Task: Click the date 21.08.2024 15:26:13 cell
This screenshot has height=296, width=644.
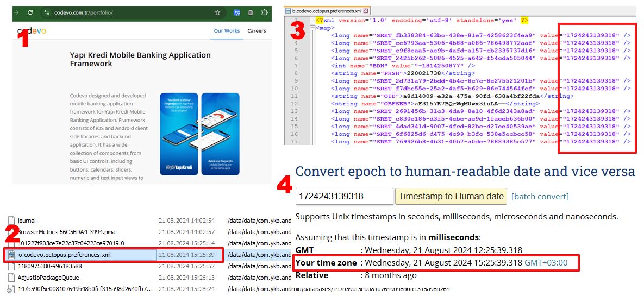Action: pos(186,278)
